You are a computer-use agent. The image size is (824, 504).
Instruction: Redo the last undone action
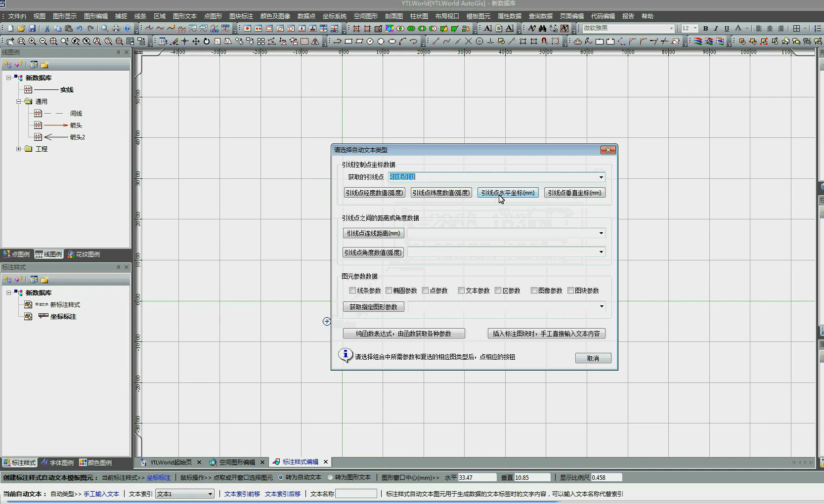(90, 29)
